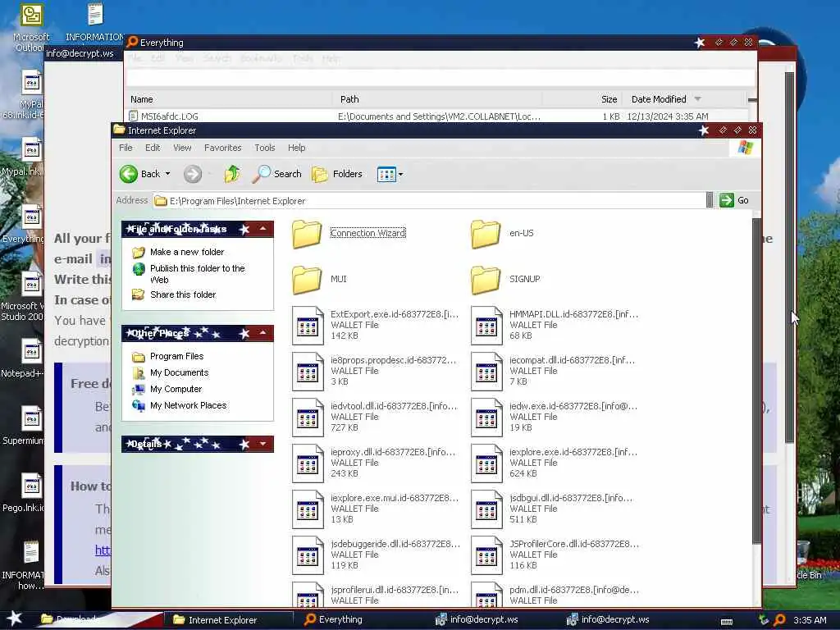Collapse File and Folder Tasks panel

263,229
